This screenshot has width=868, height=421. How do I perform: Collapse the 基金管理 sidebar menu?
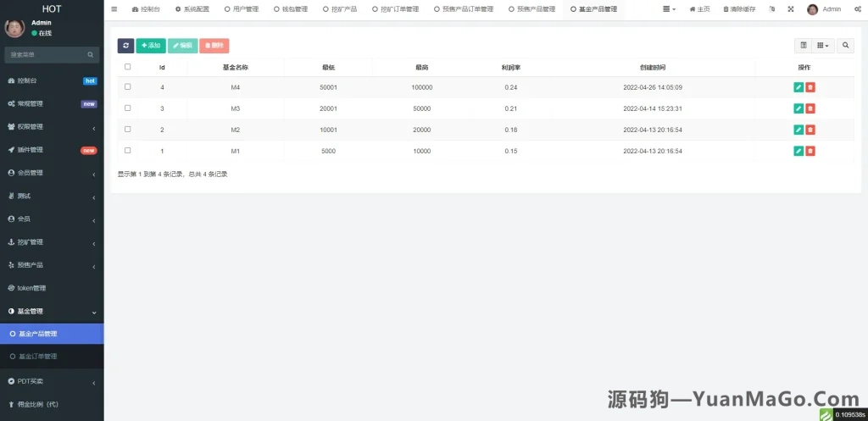[52, 312]
